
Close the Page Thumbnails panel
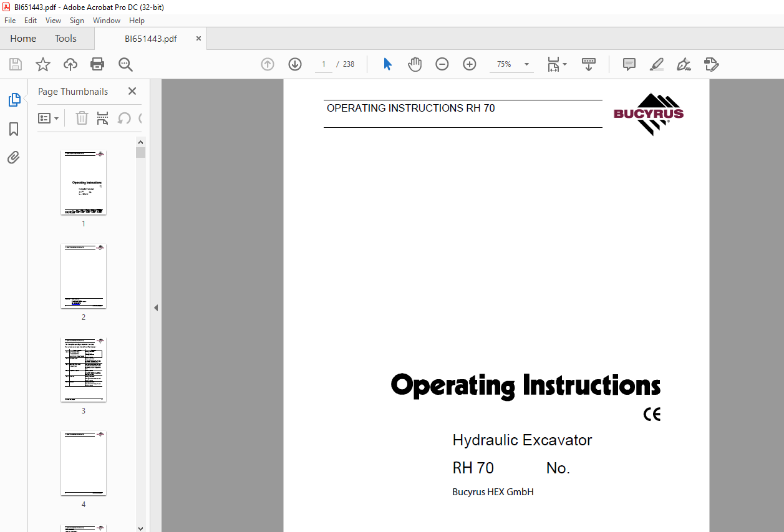(132, 91)
